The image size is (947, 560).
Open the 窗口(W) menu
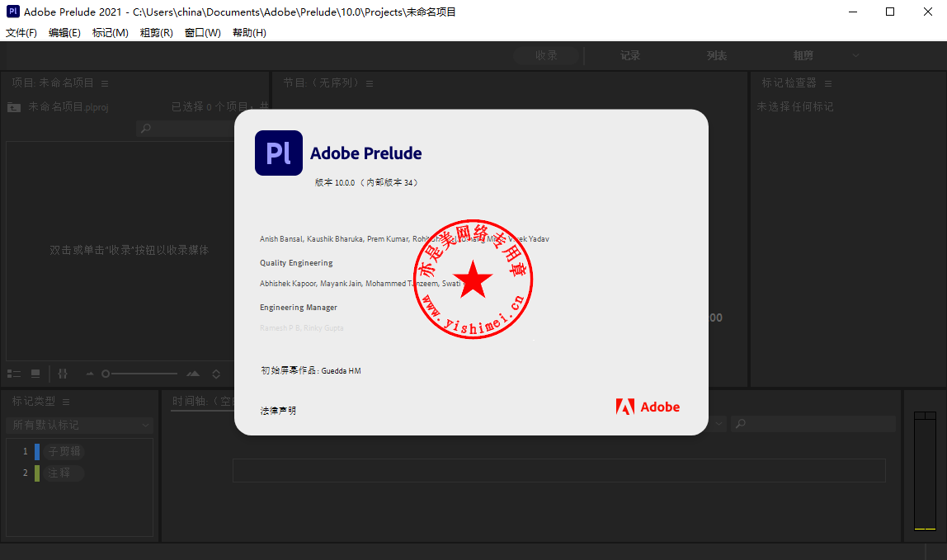[x=202, y=33]
